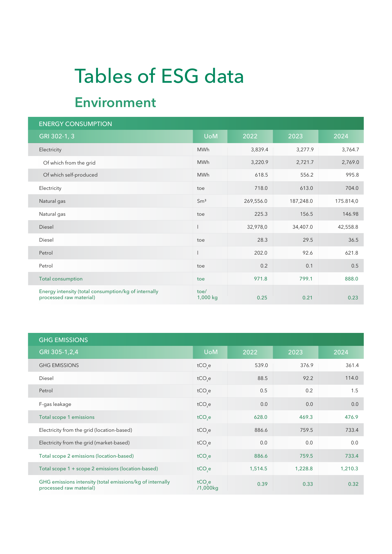The width and height of the screenshot is (392, 554).
Task: Click the 2024 column header in energy table
Action: coord(341,136)
